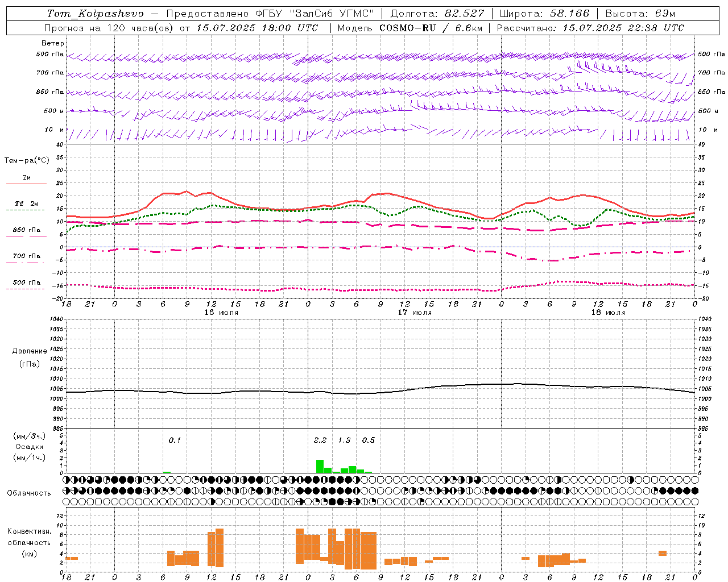Click the Облачность cloud cover label
Image resolution: width=728 pixels, height=582 pixels.
(29, 493)
